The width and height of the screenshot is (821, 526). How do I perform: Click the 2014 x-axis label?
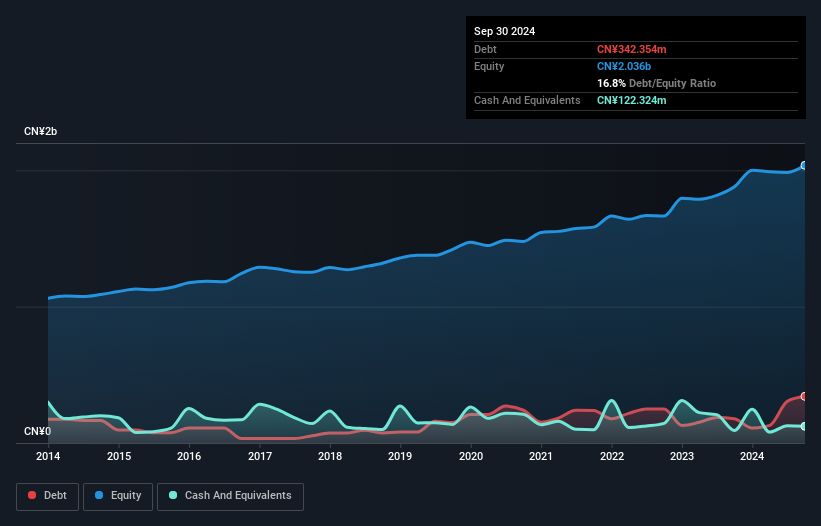(48, 456)
